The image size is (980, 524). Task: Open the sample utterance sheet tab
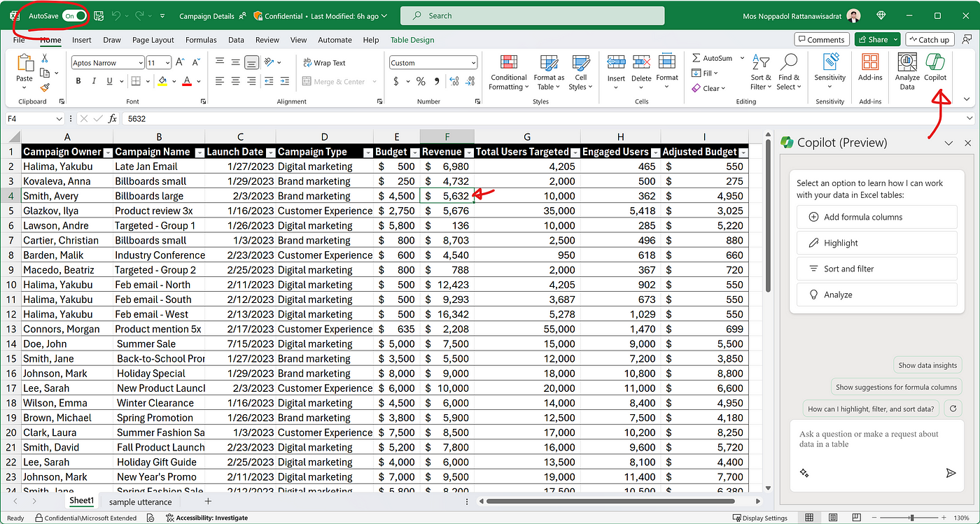(x=140, y=502)
